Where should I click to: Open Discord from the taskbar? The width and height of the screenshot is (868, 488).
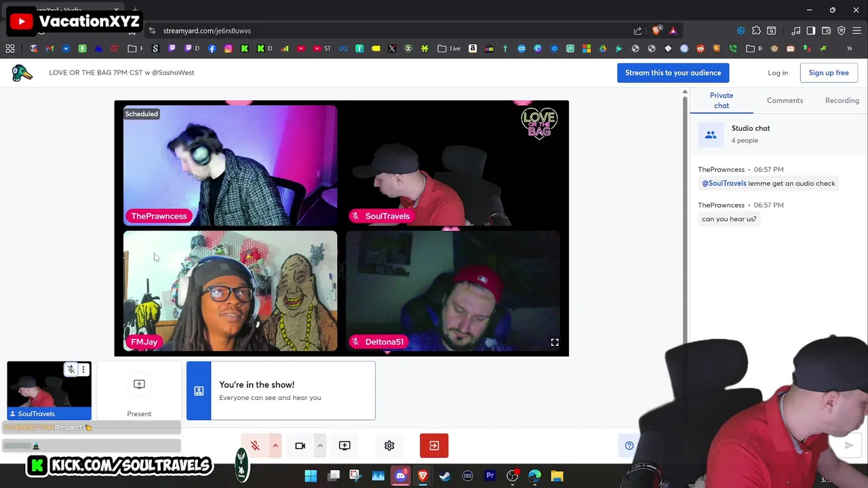point(400,476)
